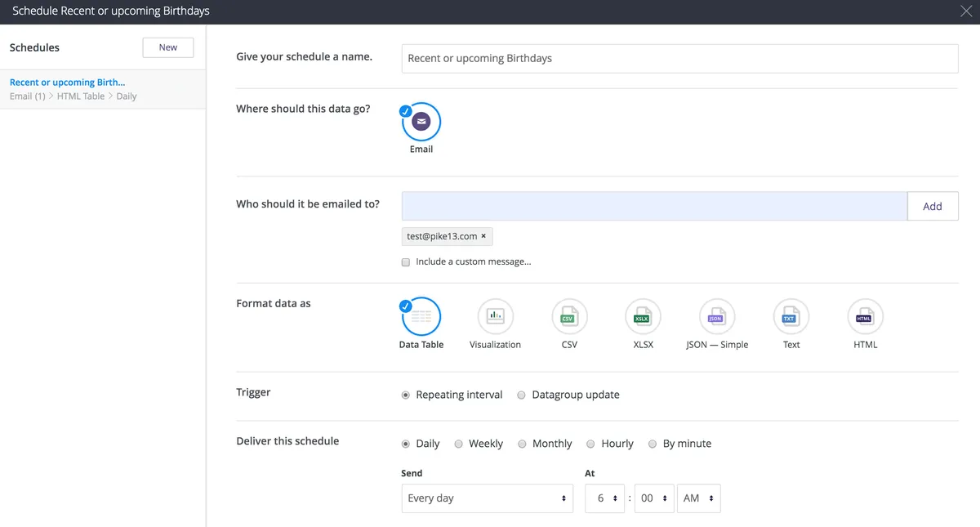The image size is (980, 527).
Task: Remove test@pike13.com recipient tag
Action: click(x=483, y=237)
